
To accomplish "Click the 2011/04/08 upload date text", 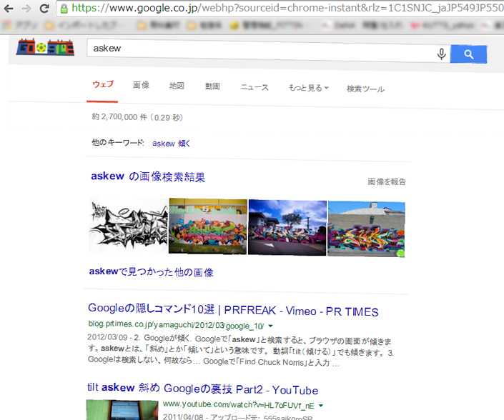I will click(183, 416).
